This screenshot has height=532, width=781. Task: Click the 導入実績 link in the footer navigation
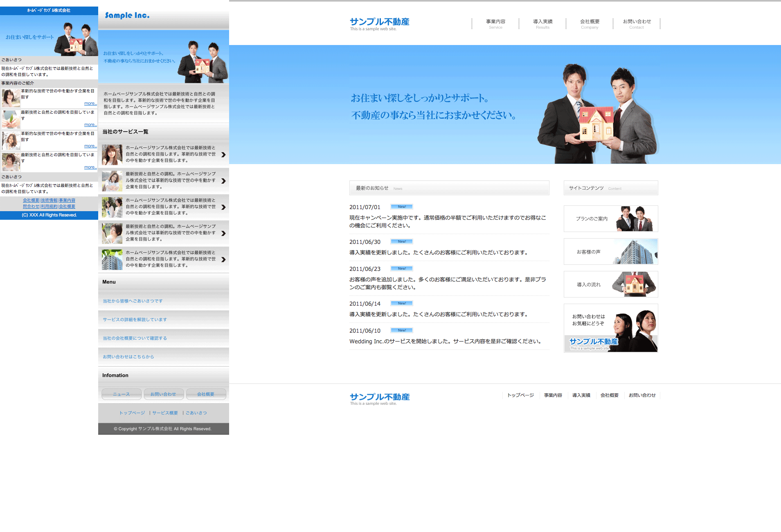tap(581, 395)
